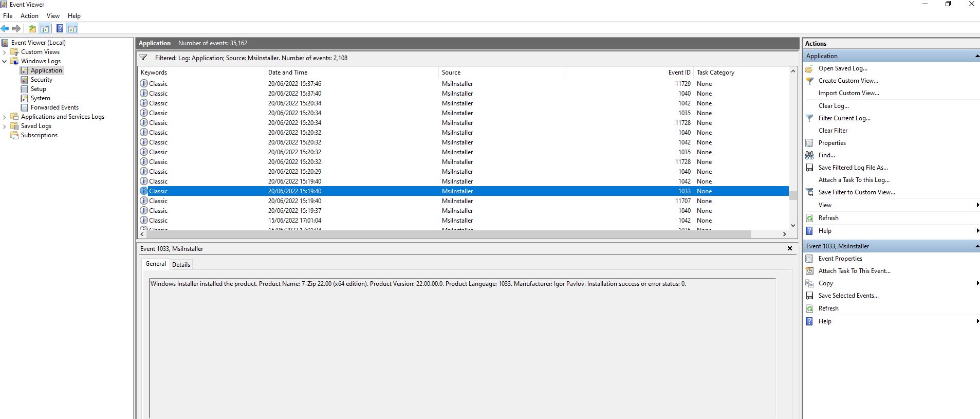980x419 pixels.
Task: Close the Event 1033 preview pane
Action: click(x=790, y=249)
